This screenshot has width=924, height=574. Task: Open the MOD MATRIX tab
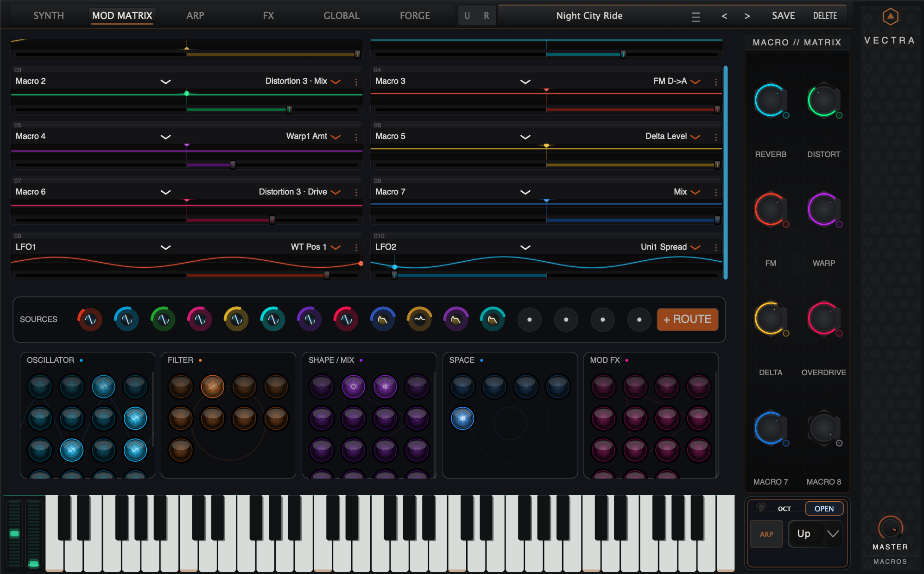tap(122, 16)
